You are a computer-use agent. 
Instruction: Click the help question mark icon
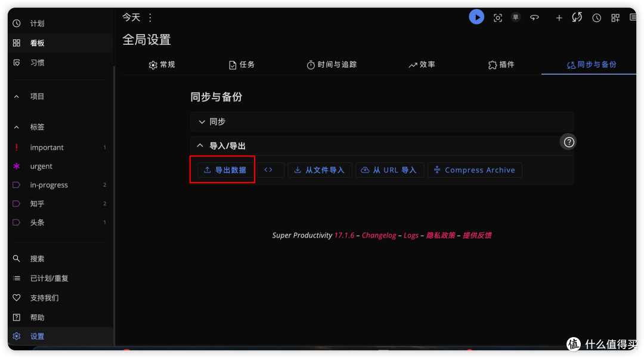[568, 142]
